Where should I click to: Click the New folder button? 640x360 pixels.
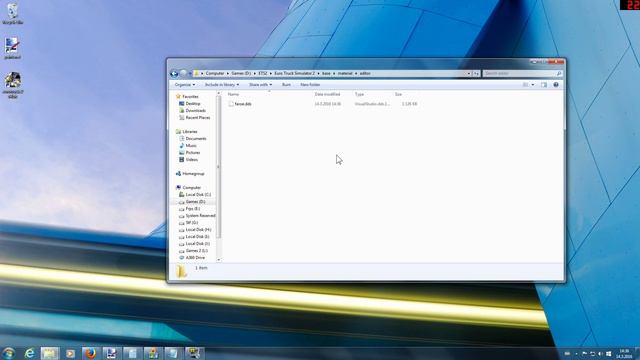pyautogui.click(x=310, y=84)
